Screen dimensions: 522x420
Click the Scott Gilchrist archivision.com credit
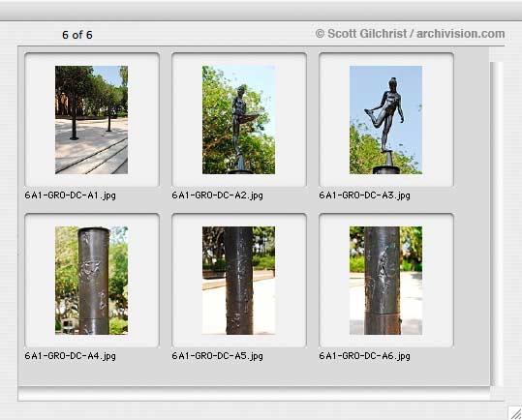point(411,34)
